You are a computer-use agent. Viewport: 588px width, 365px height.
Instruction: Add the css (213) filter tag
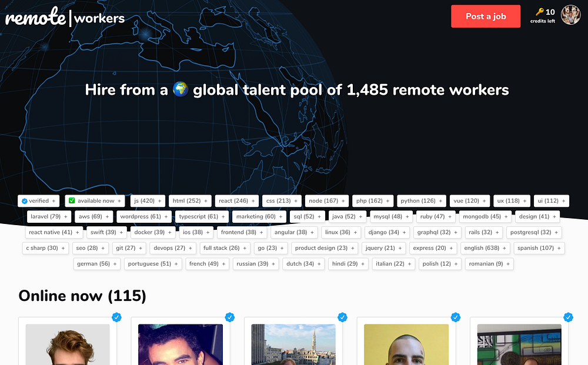click(x=282, y=201)
